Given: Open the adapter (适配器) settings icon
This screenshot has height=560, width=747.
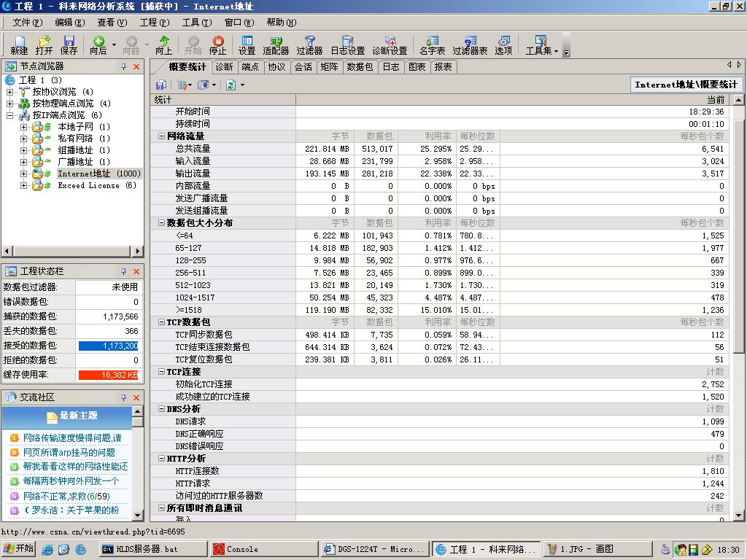Looking at the screenshot, I should click(276, 45).
